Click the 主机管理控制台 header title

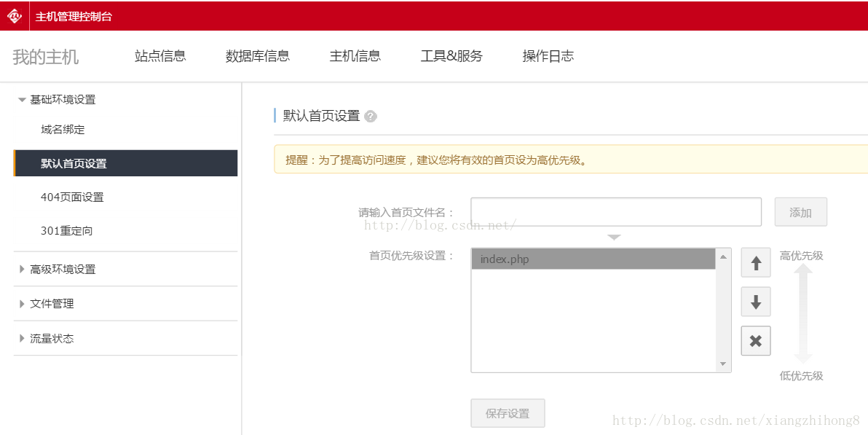[x=74, y=17]
